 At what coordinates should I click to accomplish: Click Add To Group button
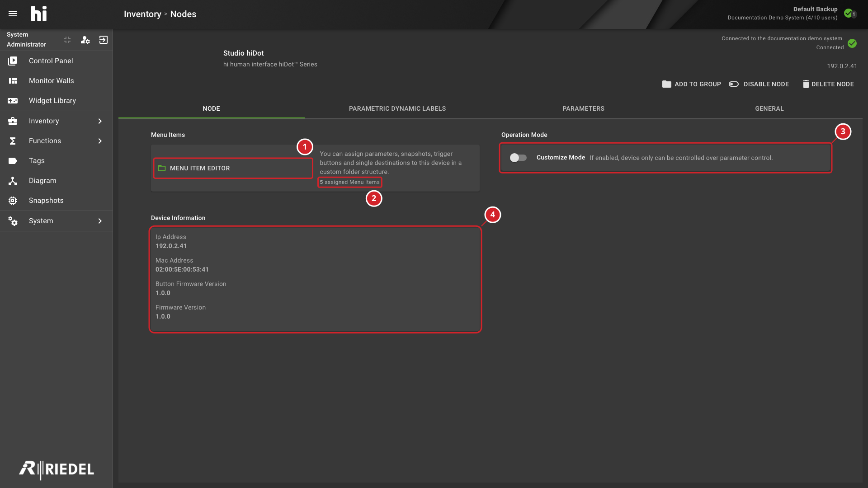(x=692, y=84)
